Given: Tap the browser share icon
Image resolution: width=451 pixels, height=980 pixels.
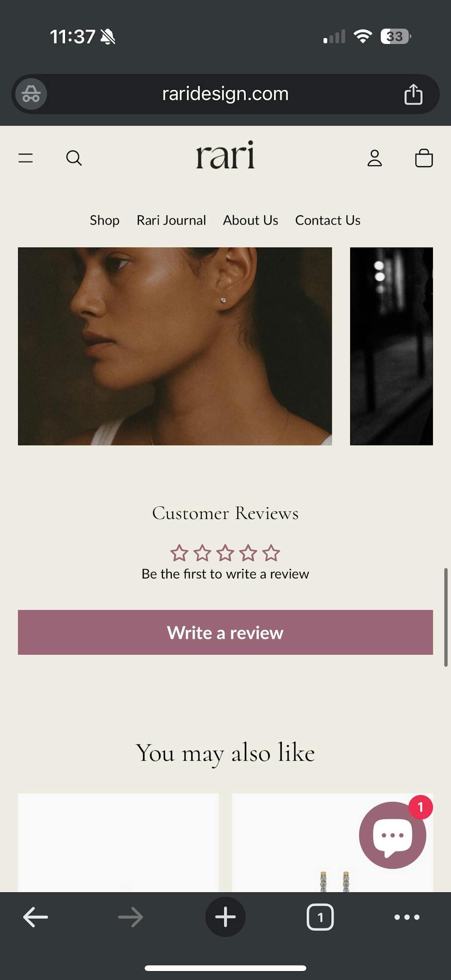Looking at the screenshot, I should point(413,94).
